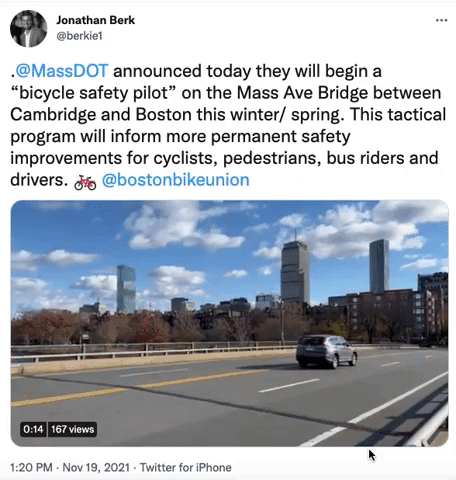
Task: Click the Prudential Tower in the video
Action: pos(295,272)
